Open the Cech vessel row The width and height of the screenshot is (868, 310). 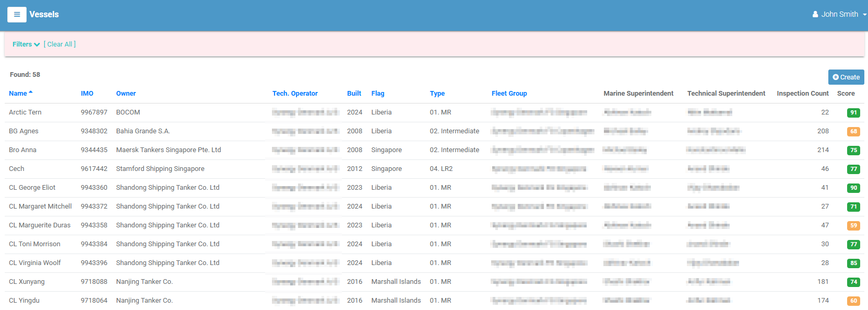[434, 169]
